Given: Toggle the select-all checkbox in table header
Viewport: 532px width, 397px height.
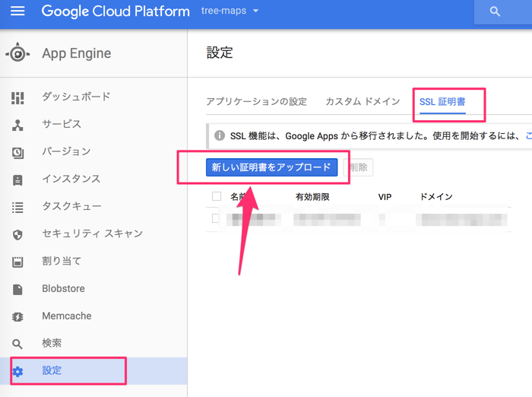Looking at the screenshot, I should (x=217, y=196).
